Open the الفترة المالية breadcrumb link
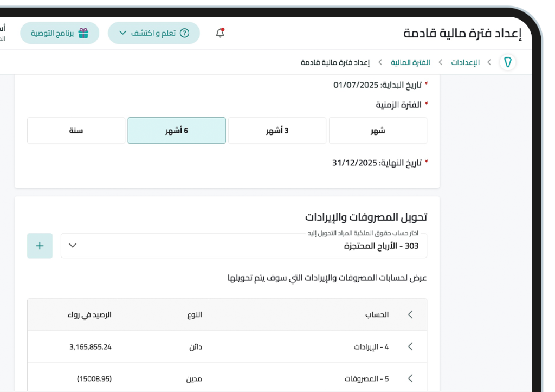 point(411,62)
